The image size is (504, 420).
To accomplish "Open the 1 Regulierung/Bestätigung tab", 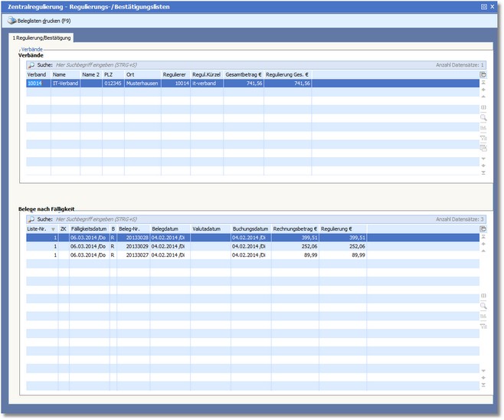I will [42, 38].
